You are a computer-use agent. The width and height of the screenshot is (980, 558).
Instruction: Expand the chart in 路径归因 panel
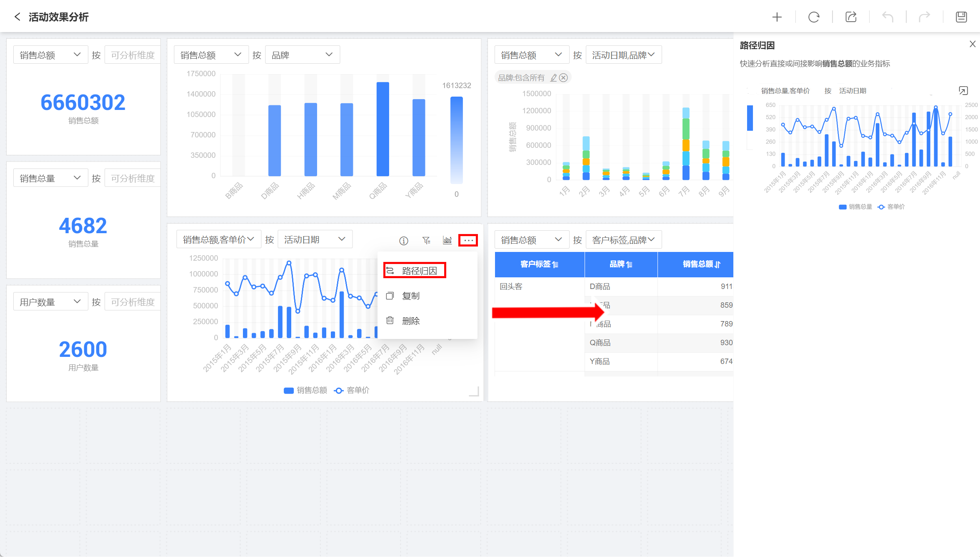tap(963, 91)
